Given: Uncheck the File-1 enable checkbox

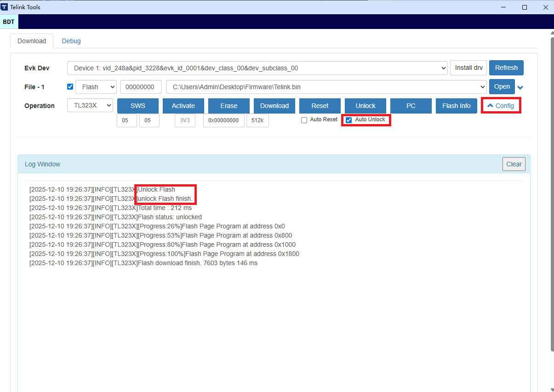Looking at the screenshot, I should point(70,86).
